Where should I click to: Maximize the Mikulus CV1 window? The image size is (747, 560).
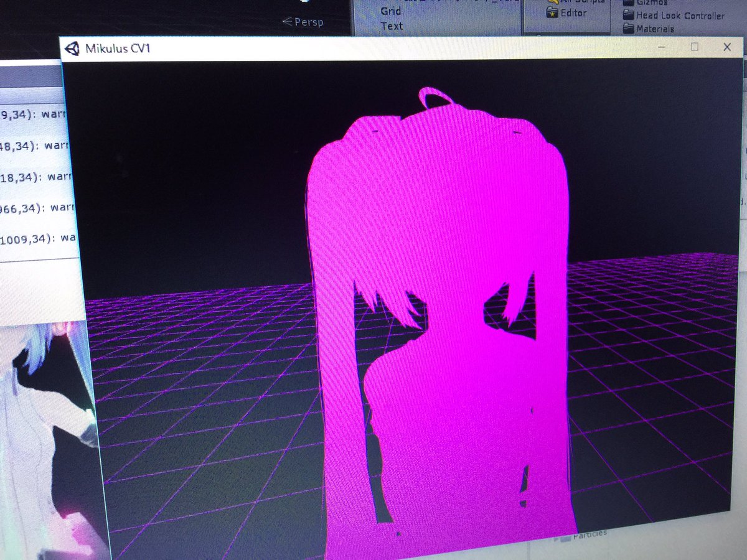point(695,47)
